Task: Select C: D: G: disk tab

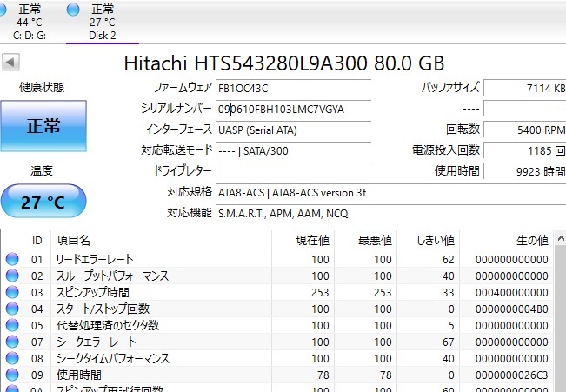Action: (x=30, y=22)
